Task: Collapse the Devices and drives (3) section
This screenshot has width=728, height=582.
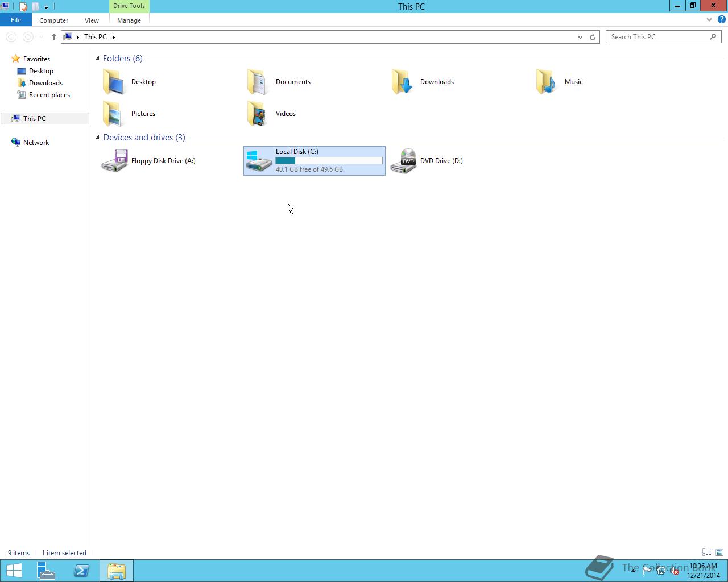Action: (x=97, y=137)
